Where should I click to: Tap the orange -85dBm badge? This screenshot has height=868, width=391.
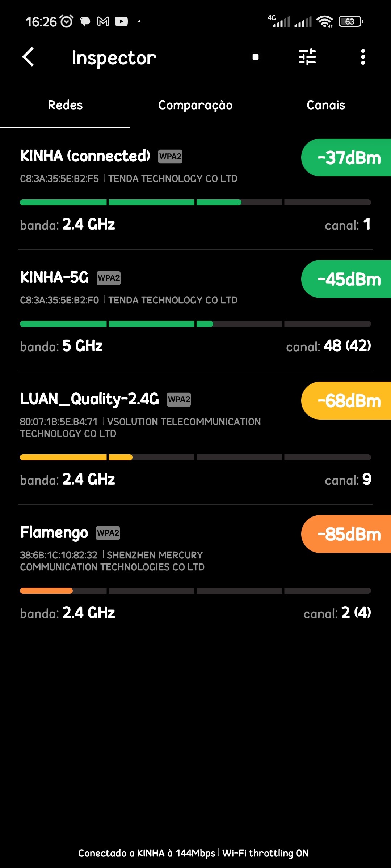coord(348,534)
